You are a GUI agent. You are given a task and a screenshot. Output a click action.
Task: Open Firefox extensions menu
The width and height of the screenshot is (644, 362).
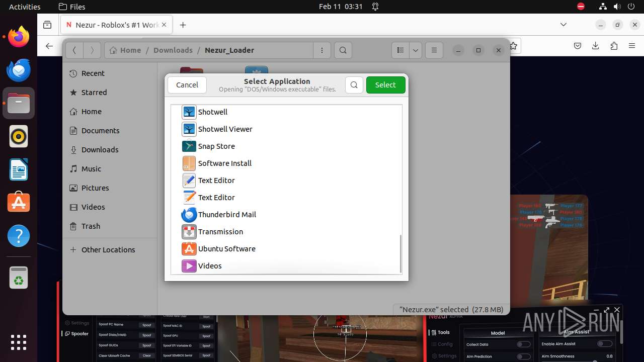(614, 46)
